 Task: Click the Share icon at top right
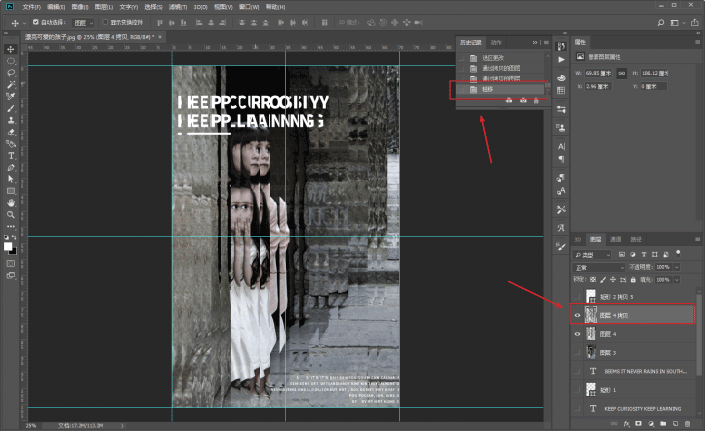tap(695, 22)
